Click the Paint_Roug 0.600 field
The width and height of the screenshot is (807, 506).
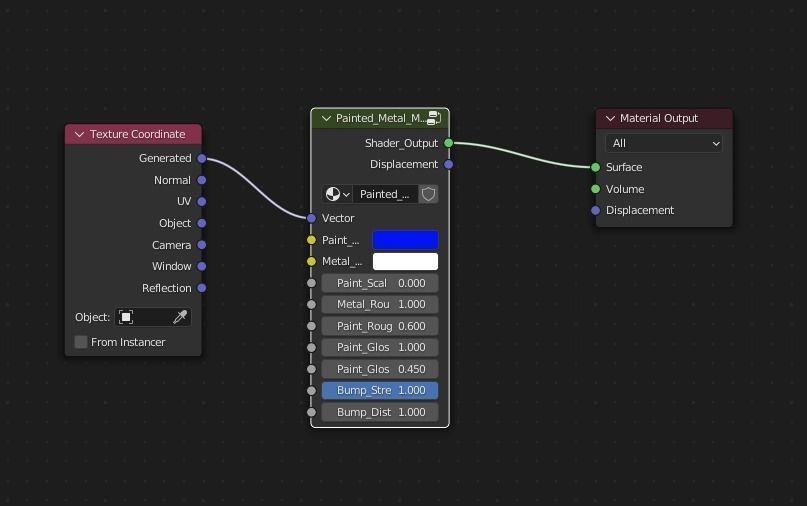click(x=380, y=326)
